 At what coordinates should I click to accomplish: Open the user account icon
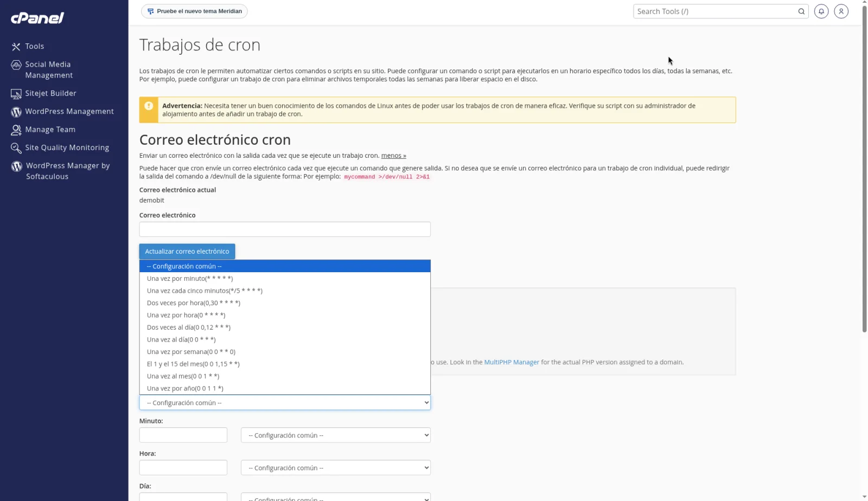click(x=841, y=11)
